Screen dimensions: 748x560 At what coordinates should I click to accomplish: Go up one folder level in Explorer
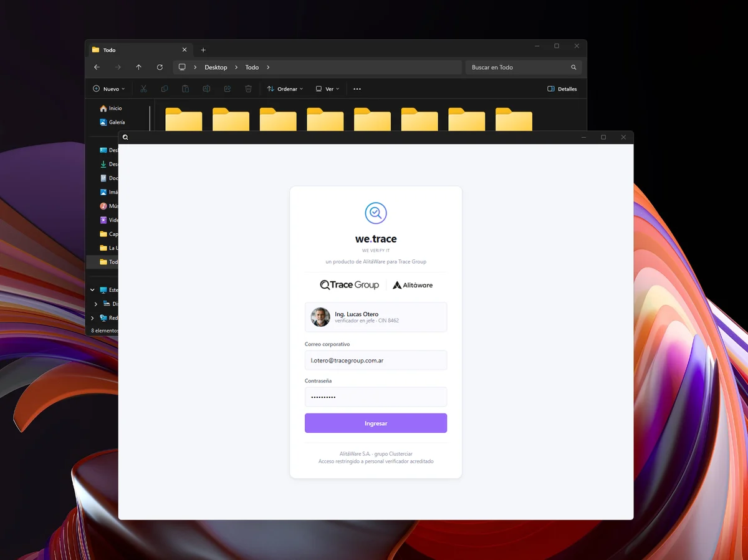point(138,67)
